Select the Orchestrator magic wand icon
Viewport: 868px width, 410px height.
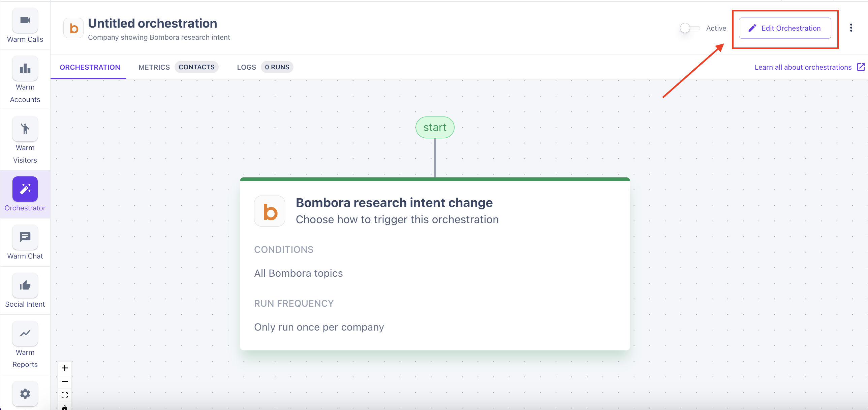coord(25,189)
